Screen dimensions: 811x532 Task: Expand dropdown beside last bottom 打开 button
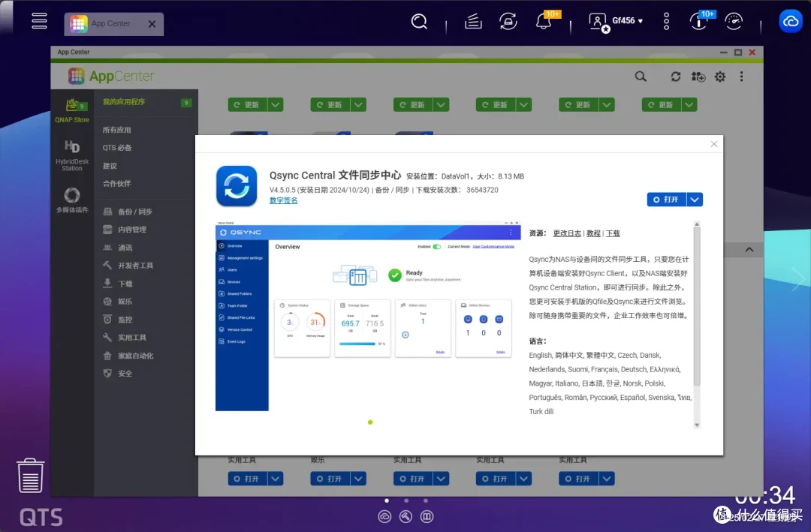click(606, 479)
